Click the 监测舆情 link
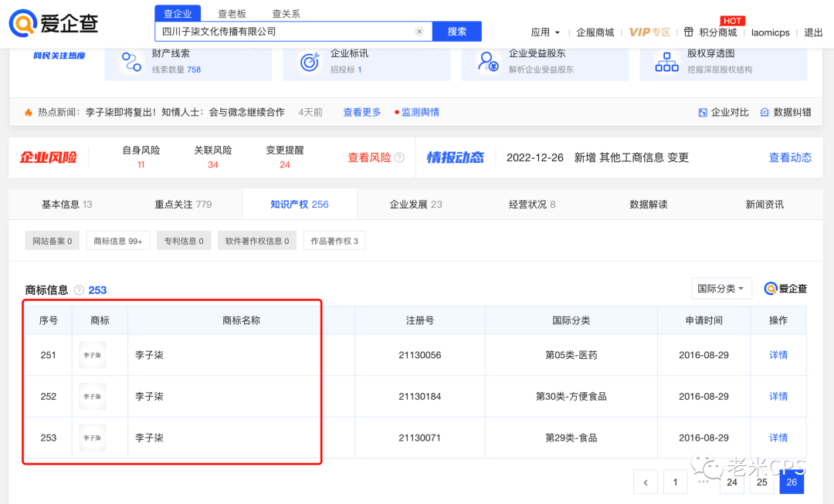Screen dimensions: 834x504 pyautogui.click(x=420, y=112)
